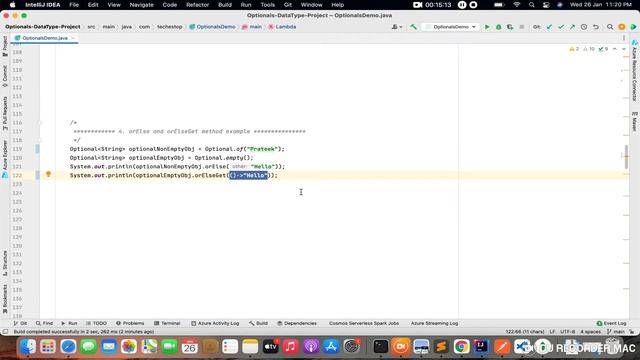Build the project with the hammer icon

(413, 27)
